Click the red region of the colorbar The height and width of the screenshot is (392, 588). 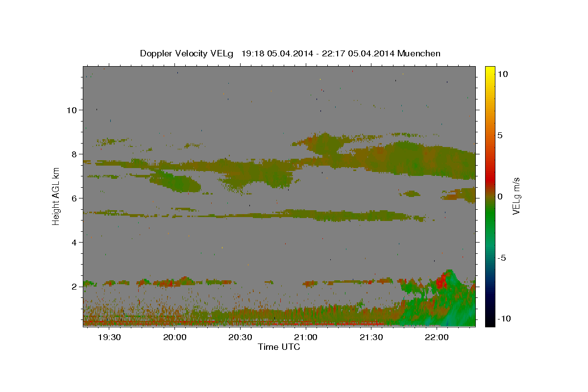click(490, 179)
